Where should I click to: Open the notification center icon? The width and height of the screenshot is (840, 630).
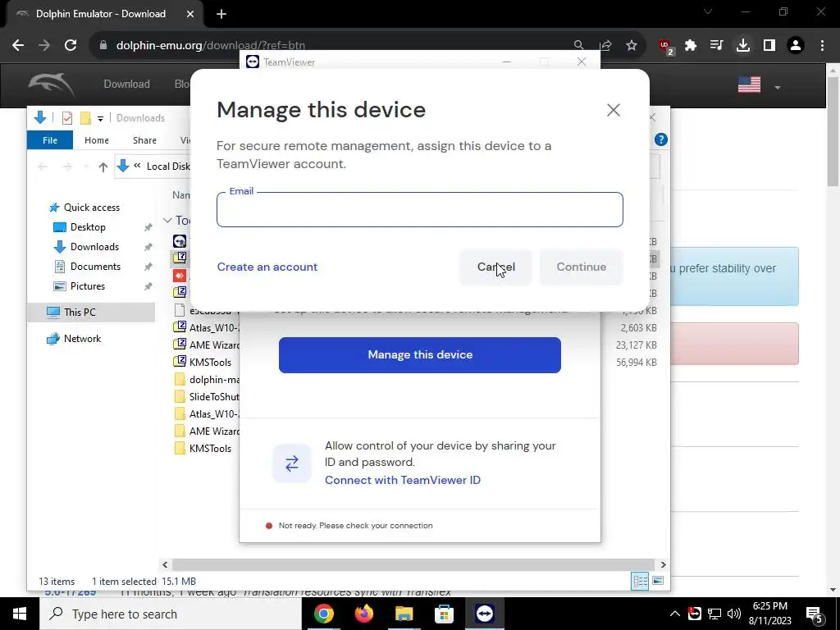pos(815,614)
